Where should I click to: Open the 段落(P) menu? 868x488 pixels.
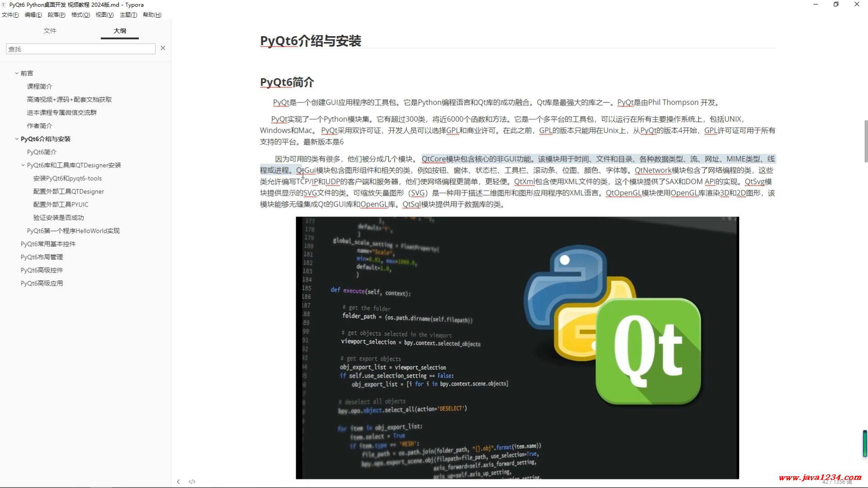tap(57, 15)
